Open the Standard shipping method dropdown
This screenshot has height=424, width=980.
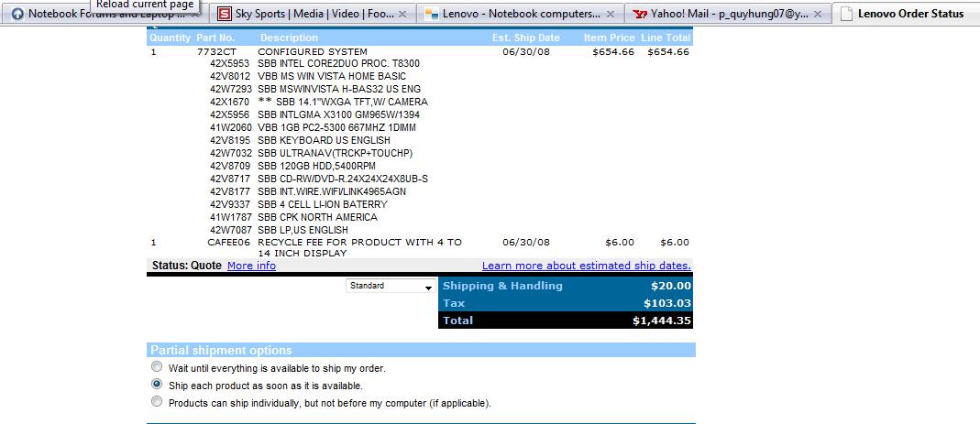coord(391,286)
